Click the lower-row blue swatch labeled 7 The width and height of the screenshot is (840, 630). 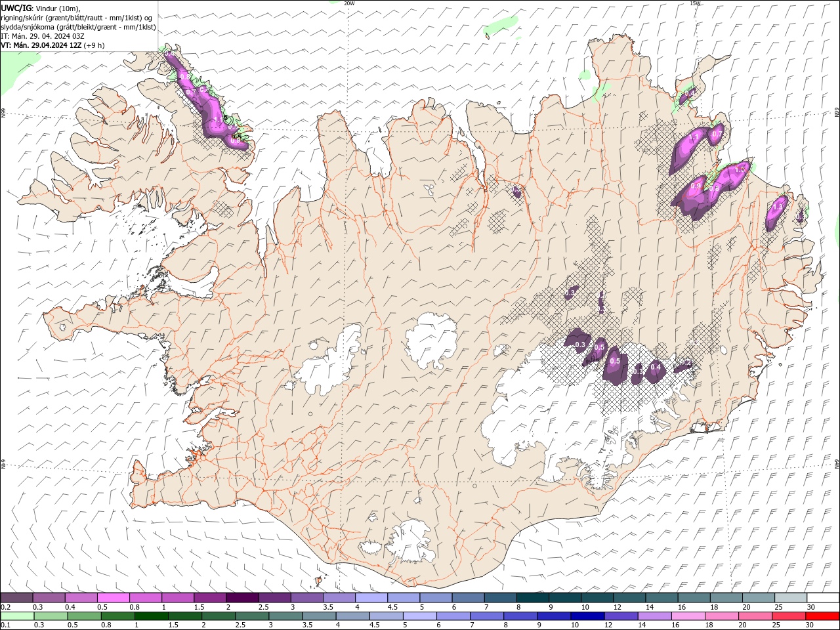[x=486, y=616]
